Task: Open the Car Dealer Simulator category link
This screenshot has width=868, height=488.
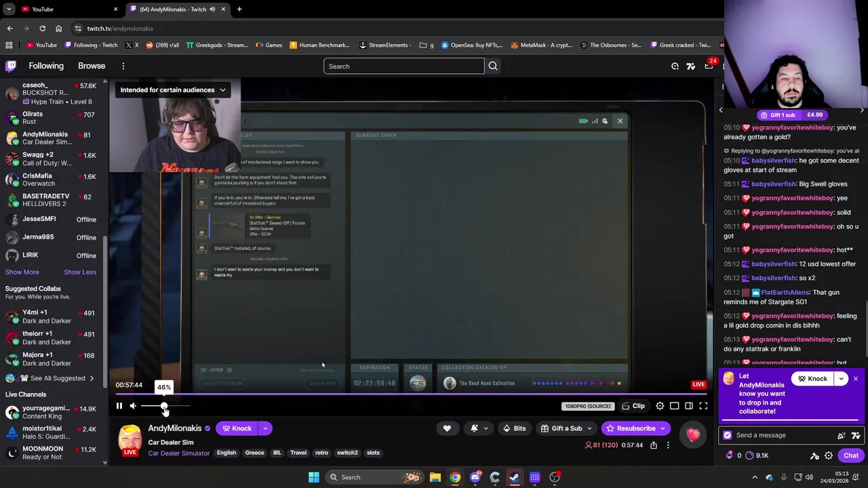Action: coord(179,453)
